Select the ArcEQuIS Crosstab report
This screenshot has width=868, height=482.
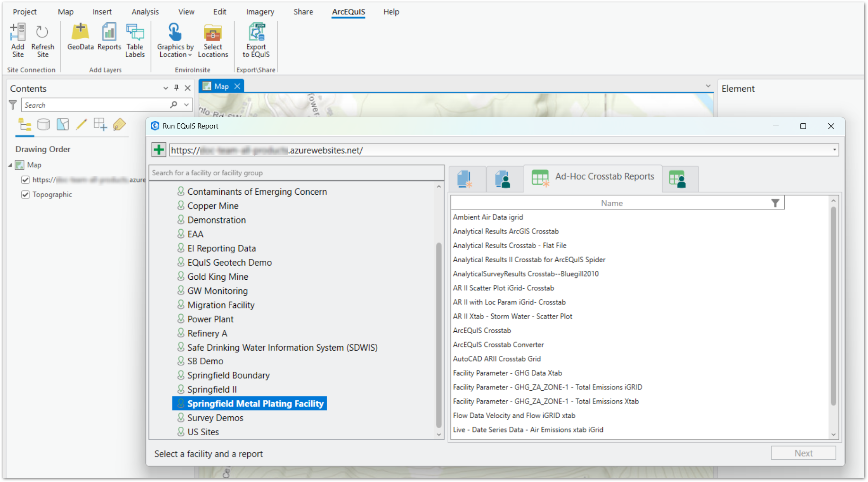[482, 331]
